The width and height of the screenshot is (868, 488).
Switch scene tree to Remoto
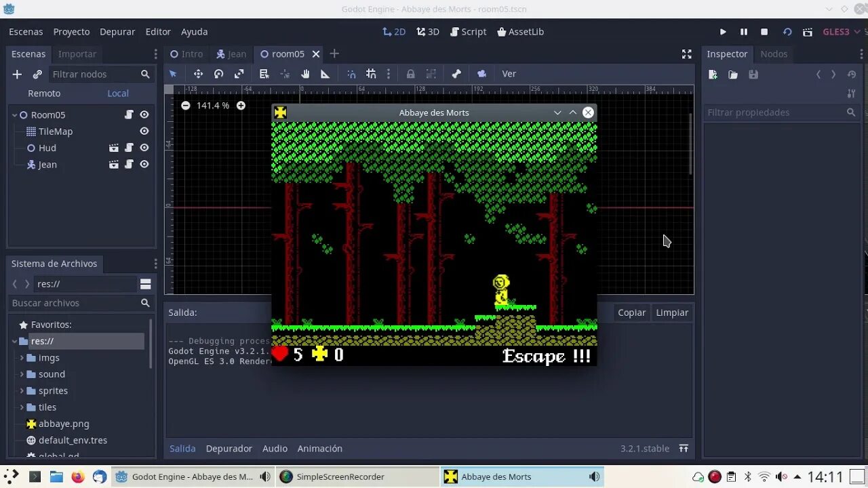click(44, 94)
